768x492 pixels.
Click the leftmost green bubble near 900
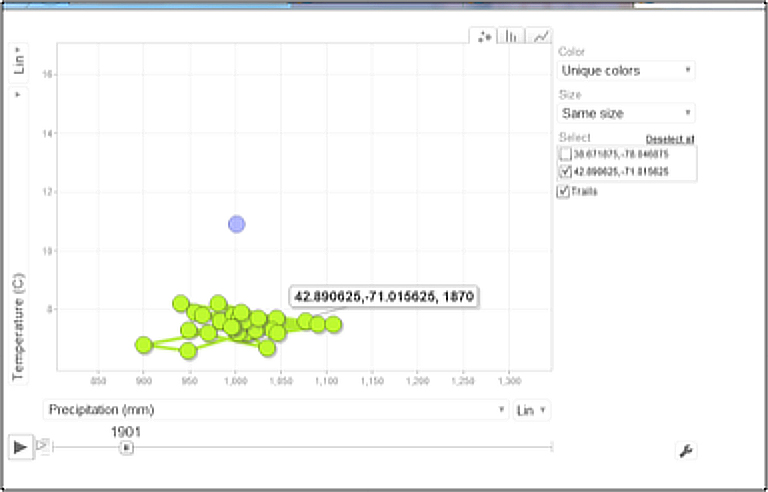pos(144,345)
